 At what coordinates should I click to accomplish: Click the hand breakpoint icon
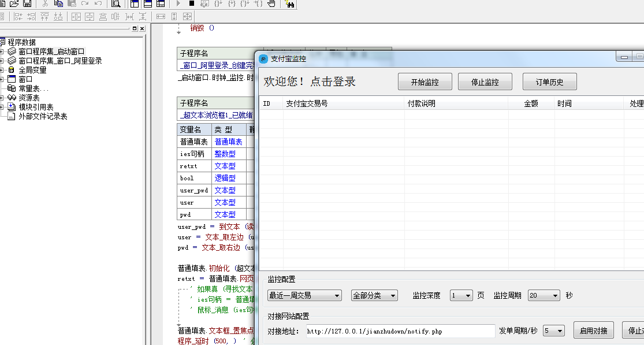(271, 3)
